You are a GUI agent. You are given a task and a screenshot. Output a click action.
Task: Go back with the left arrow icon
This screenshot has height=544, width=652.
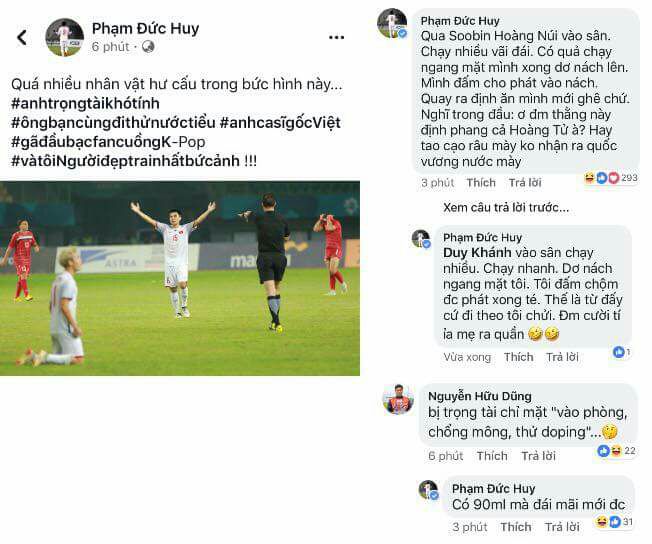[22, 37]
